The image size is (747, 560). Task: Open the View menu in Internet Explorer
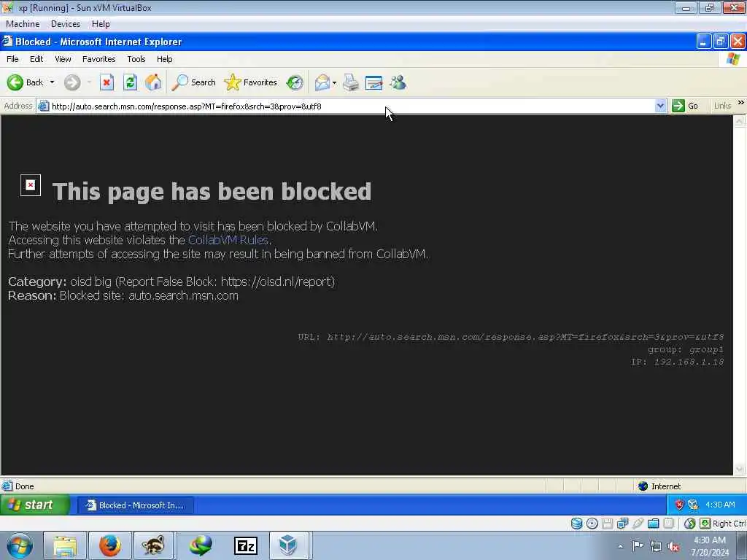click(63, 59)
